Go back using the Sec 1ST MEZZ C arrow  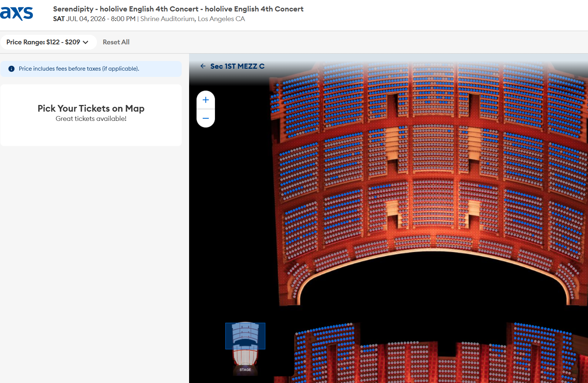[203, 66]
